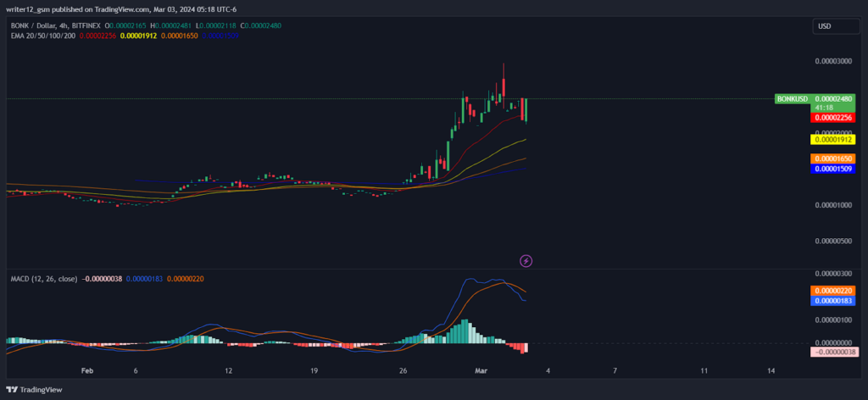Click the 0.00000100 MACD axis label
The height and width of the screenshot is (400, 868).
[x=833, y=319]
